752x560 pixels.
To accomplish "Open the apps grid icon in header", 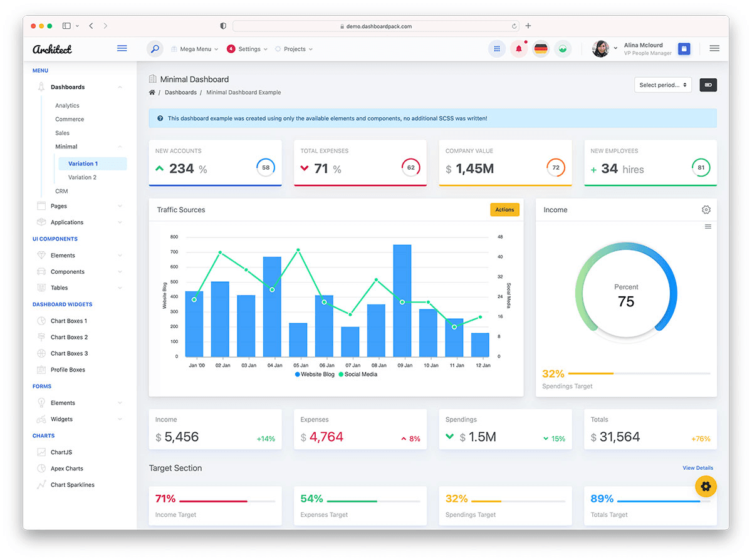I will point(497,48).
